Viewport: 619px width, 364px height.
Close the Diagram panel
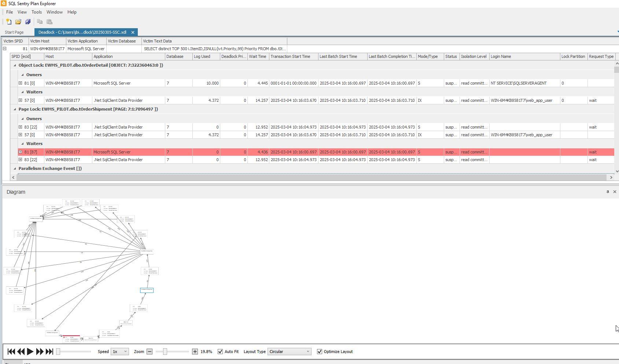tap(615, 192)
